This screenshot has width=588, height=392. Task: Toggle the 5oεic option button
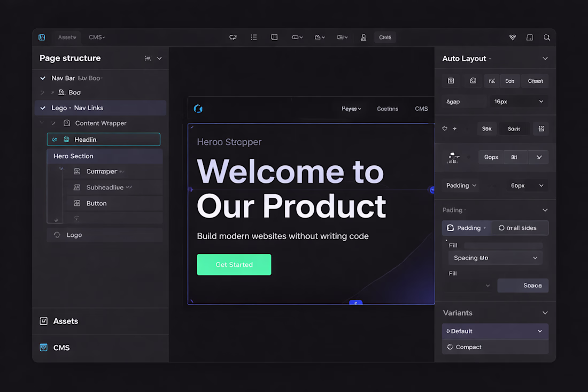514,129
